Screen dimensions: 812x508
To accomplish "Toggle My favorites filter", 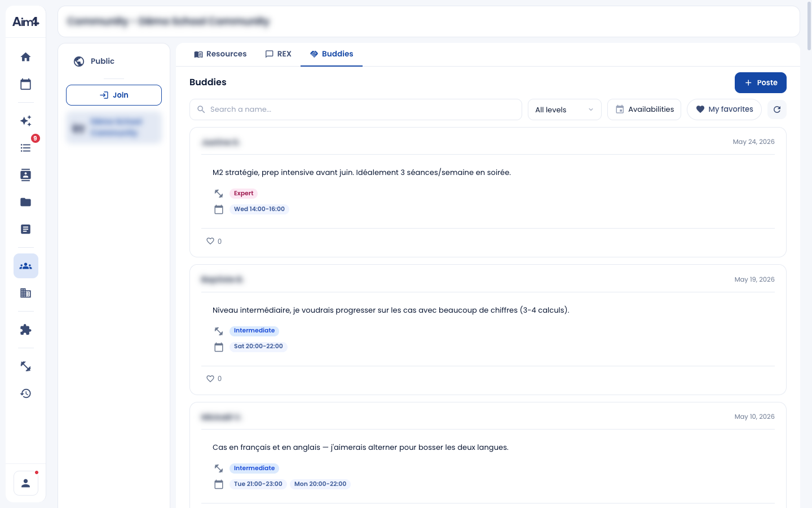I will pos(724,110).
